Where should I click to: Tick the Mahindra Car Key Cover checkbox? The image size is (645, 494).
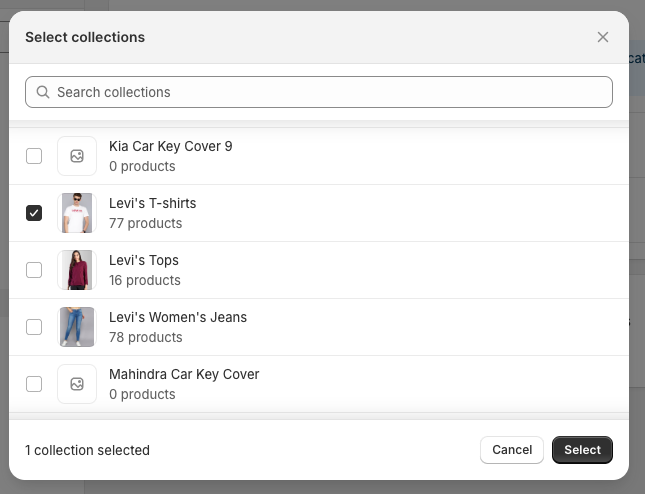[34, 384]
